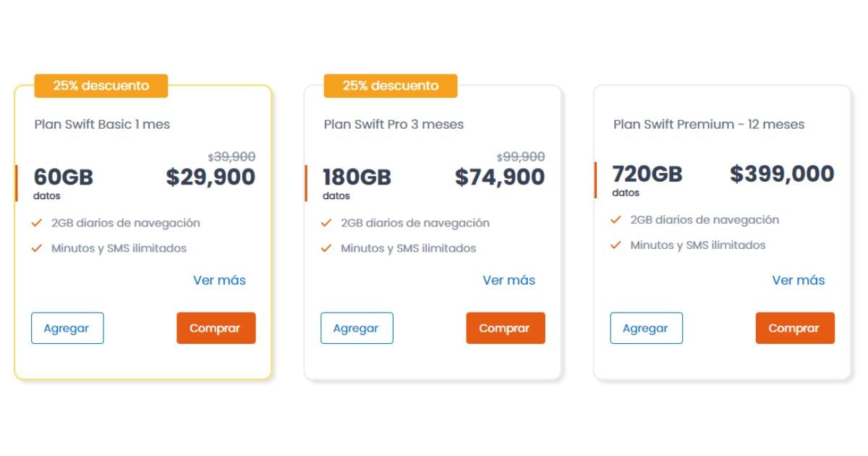
Task: Click Comprar on the Premium 12 meses plan
Action: [x=794, y=328]
